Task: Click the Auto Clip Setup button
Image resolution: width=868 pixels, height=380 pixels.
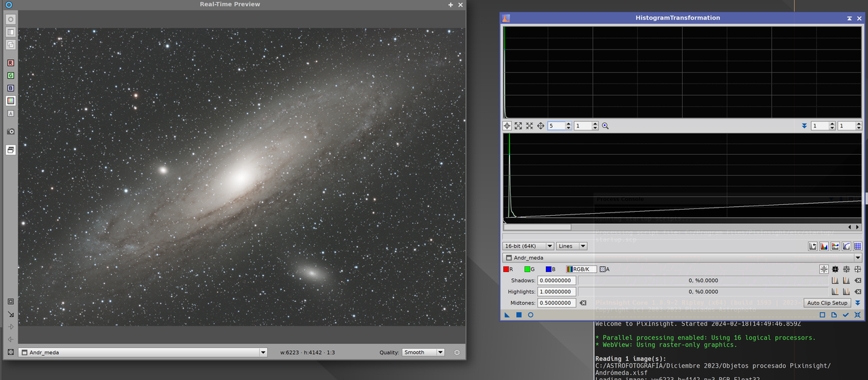Action: tap(827, 303)
